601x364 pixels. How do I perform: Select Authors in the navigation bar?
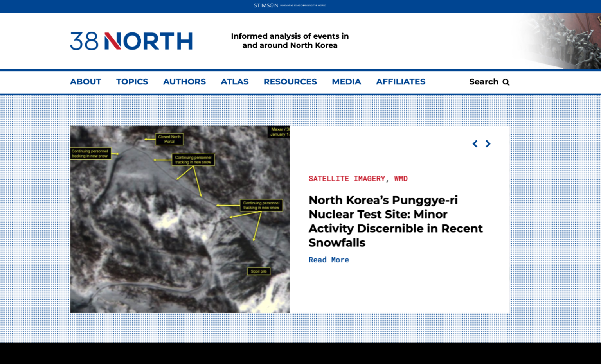184,82
